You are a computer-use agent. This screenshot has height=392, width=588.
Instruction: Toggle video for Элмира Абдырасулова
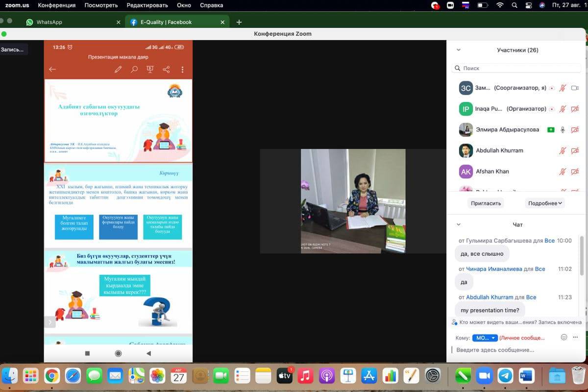575,130
